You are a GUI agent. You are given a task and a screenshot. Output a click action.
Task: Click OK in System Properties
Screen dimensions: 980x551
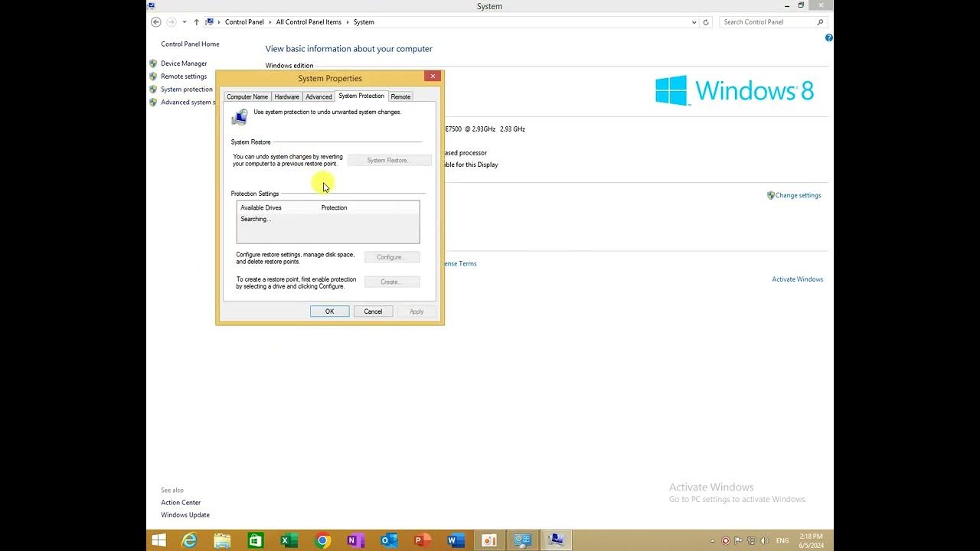click(x=330, y=311)
